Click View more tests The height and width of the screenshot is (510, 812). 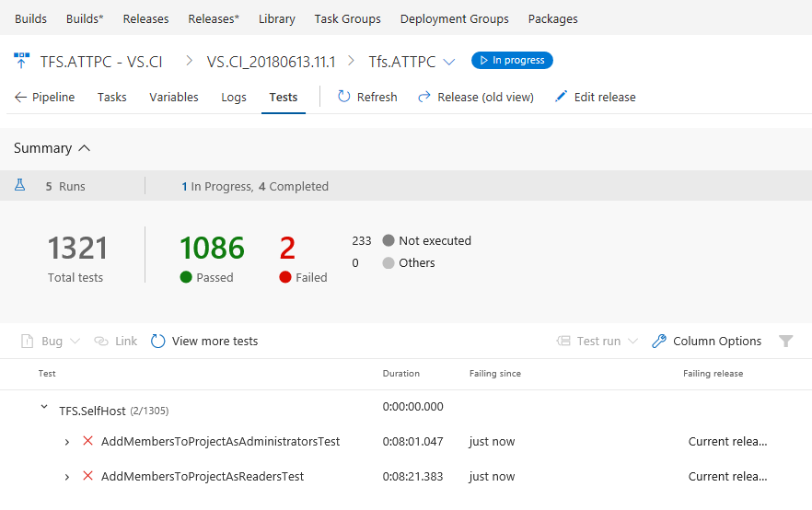[215, 342]
